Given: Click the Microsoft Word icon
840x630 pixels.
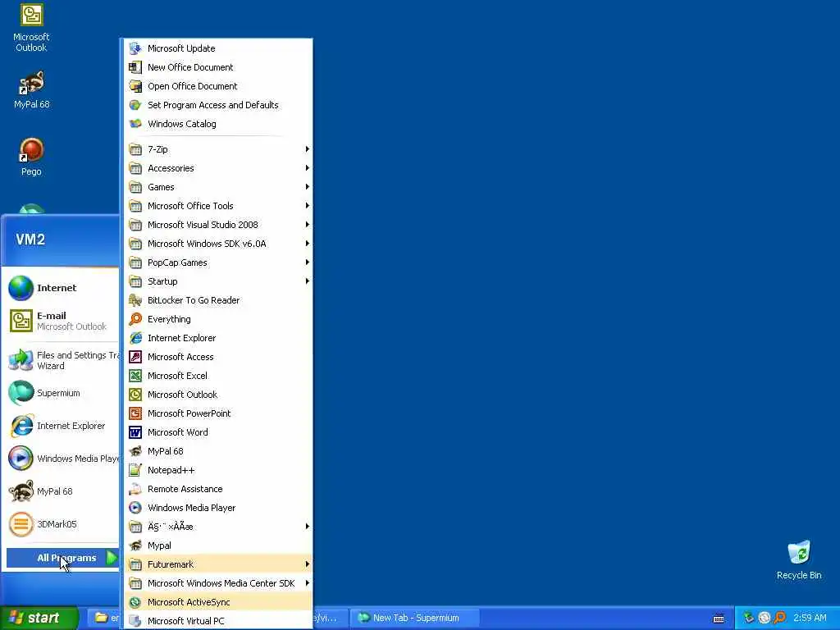Looking at the screenshot, I should [x=135, y=431].
